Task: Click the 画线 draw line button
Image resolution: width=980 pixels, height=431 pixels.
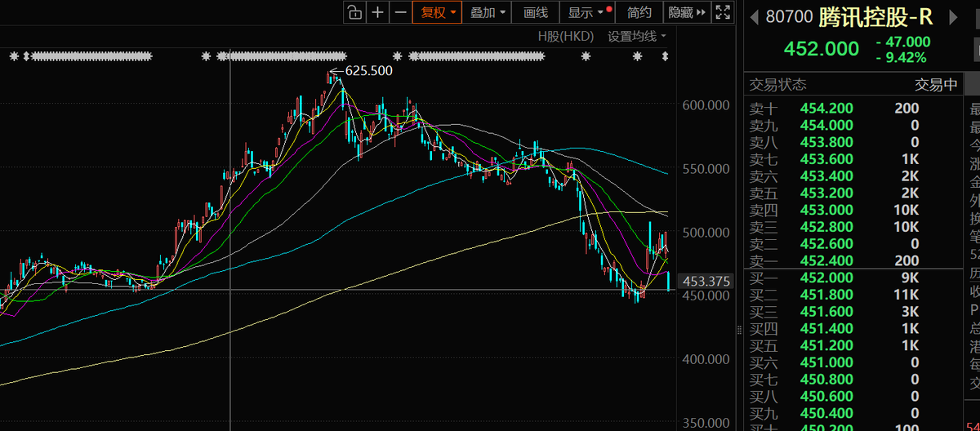Action: point(536,11)
